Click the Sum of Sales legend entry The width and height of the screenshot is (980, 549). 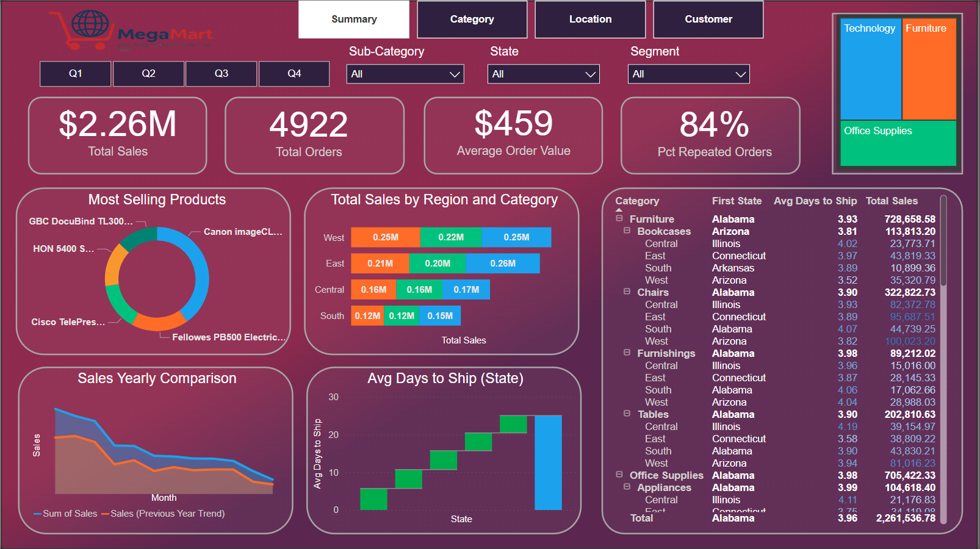coord(67,514)
